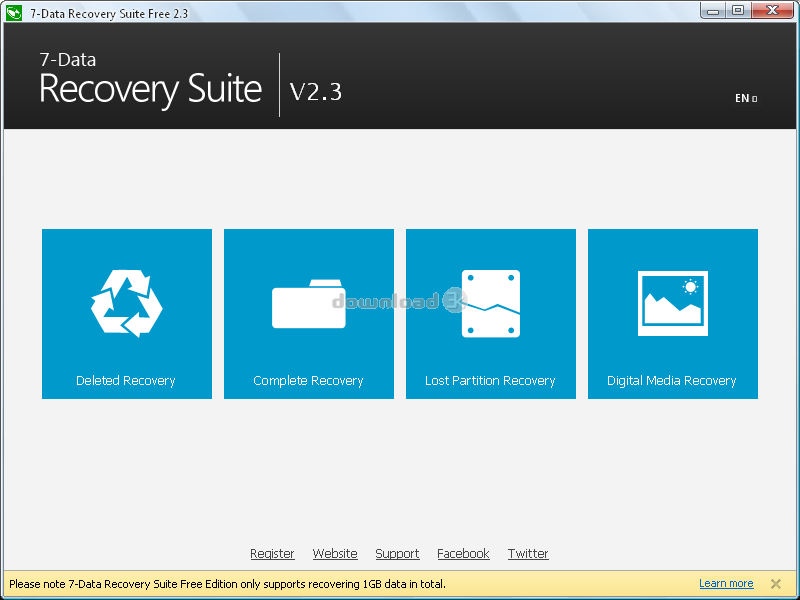Open the Register link
800x600 pixels.
(272, 554)
